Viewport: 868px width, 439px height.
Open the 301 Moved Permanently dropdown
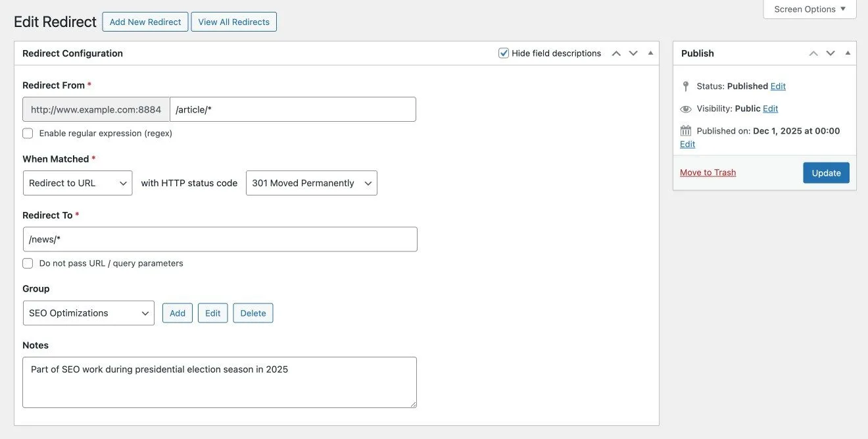pyautogui.click(x=311, y=183)
